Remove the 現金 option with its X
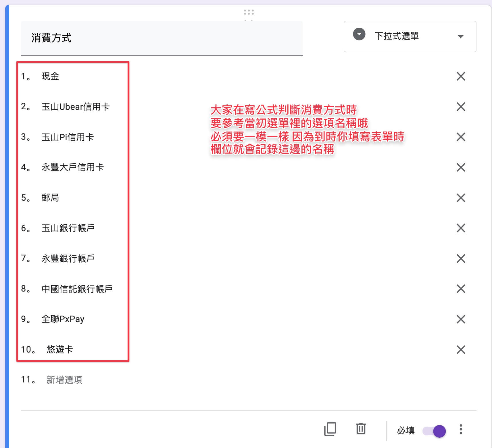492x448 pixels. 461,76
